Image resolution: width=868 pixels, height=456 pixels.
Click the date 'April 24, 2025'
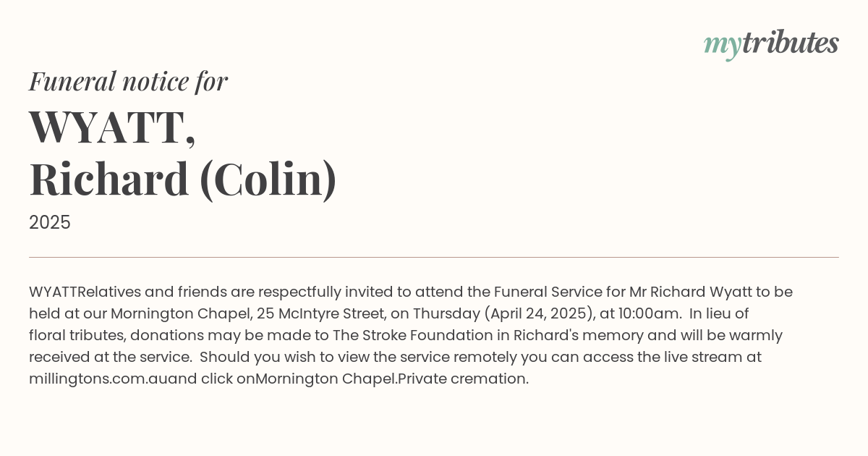(541, 314)
